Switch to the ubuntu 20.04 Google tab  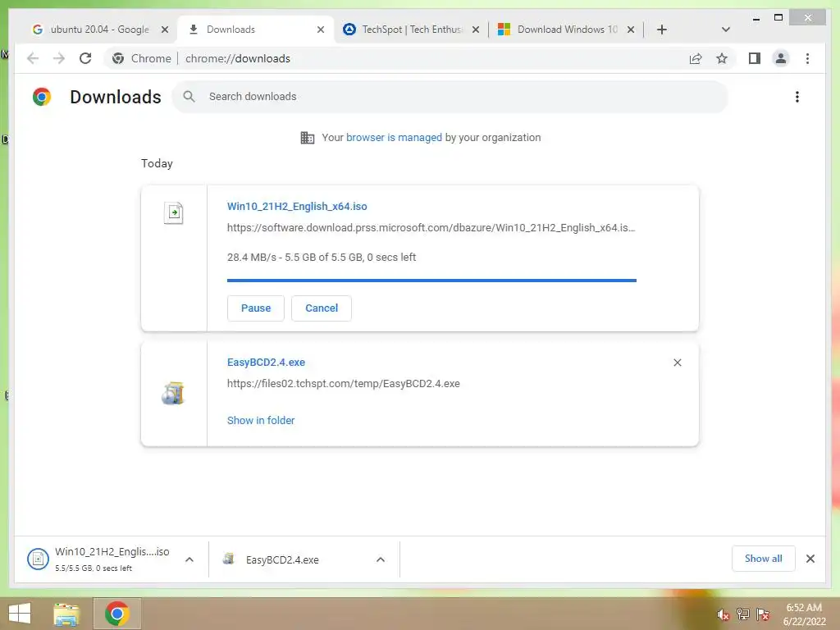coord(98,30)
